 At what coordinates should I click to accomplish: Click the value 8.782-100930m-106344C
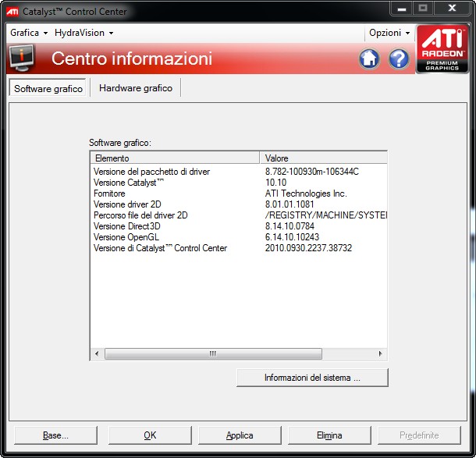click(x=312, y=172)
